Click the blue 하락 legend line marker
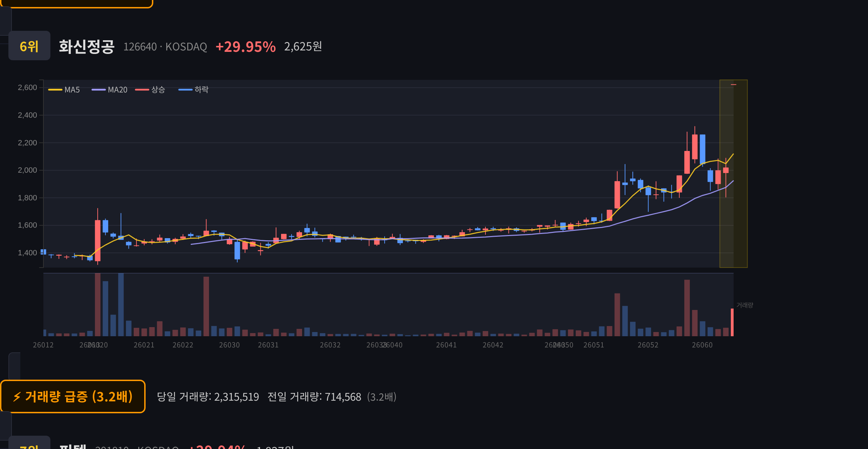 (185, 90)
